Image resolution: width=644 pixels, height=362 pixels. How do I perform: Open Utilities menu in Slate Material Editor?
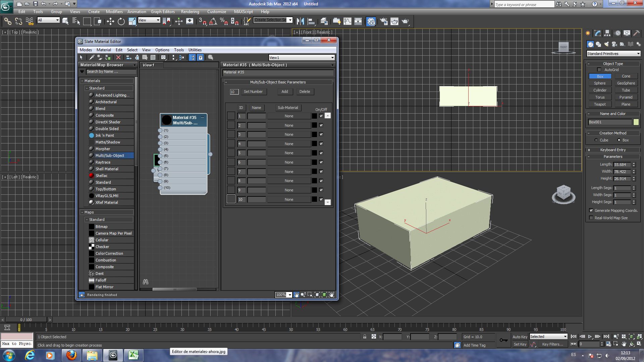point(195,50)
